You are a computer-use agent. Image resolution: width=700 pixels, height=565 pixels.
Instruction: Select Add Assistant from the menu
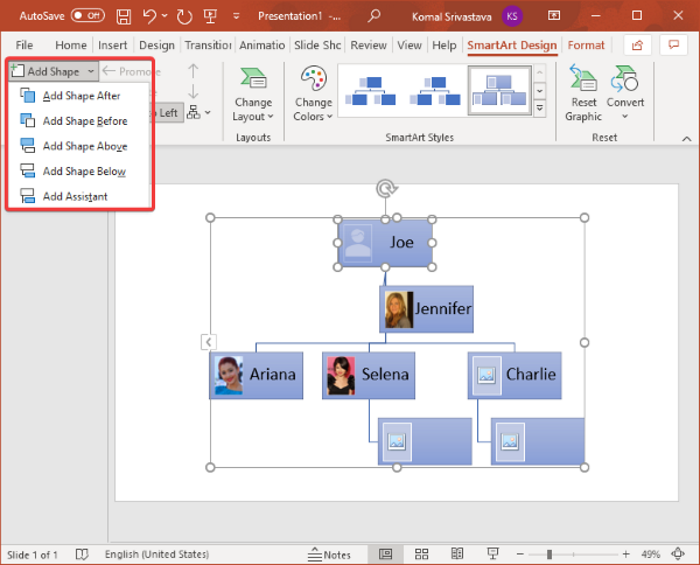click(x=75, y=196)
